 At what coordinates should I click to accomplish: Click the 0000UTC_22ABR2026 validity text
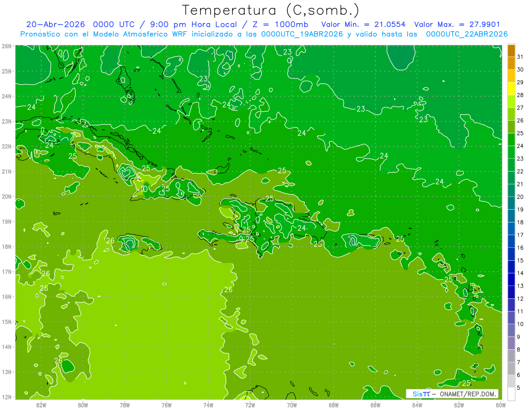coord(467,34)
